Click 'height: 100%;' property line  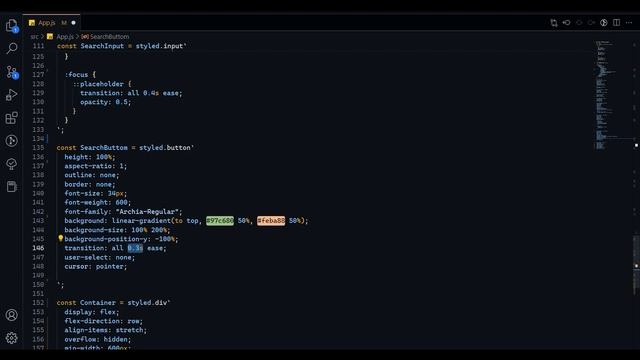pos(90,157)
